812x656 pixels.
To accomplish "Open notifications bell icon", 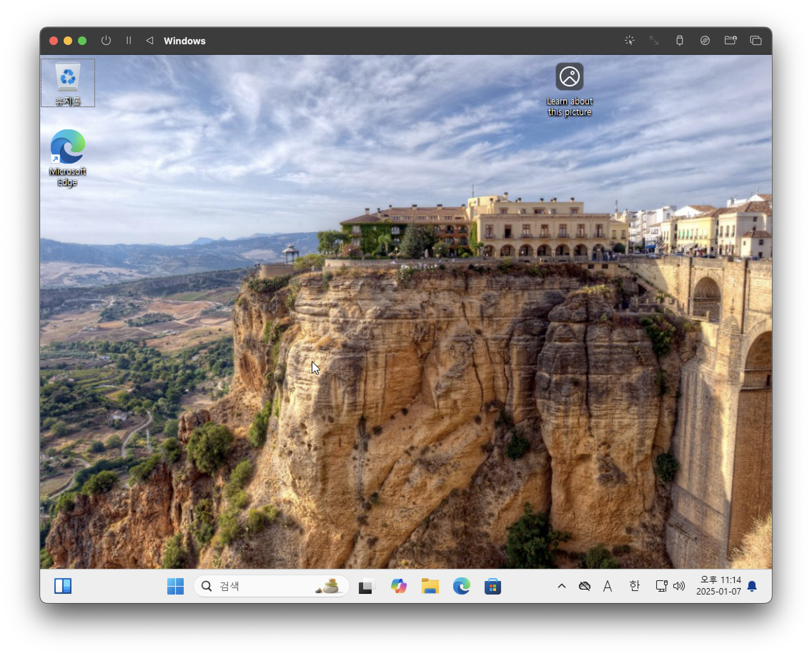I will pyautogui.click(x=752, y=586).
